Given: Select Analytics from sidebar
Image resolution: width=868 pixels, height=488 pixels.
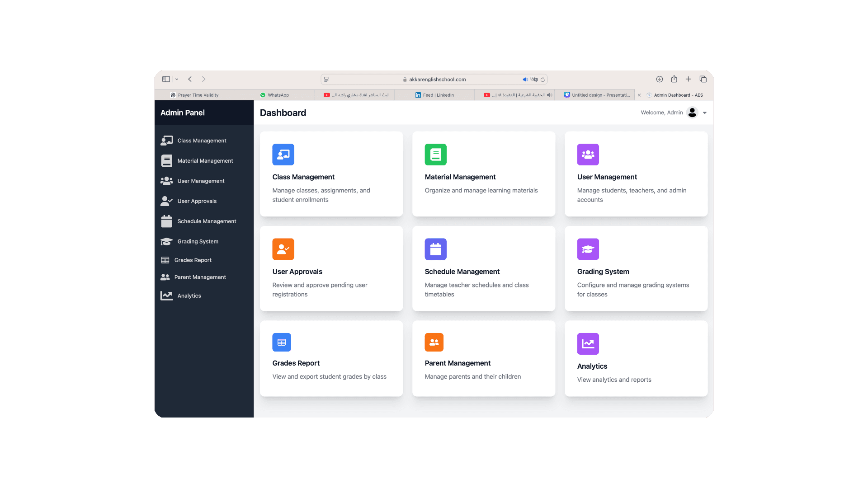Looking at the screenshot, I should [x=189, y=295].
